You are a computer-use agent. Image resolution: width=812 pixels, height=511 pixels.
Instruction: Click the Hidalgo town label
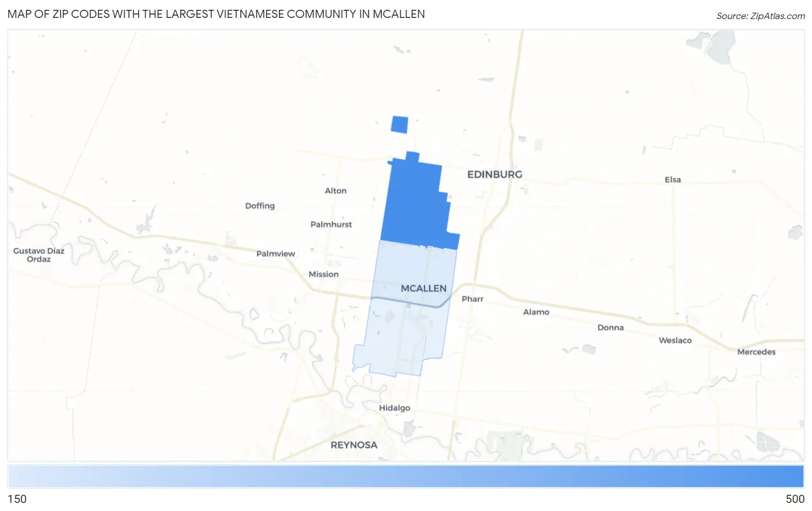point(395,407)
